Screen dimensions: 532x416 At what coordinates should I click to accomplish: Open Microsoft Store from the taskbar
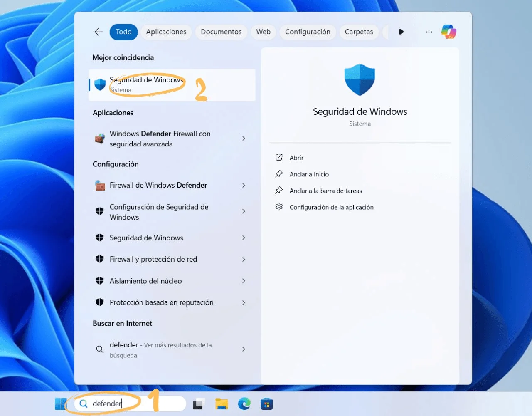(x=266, y=404)
